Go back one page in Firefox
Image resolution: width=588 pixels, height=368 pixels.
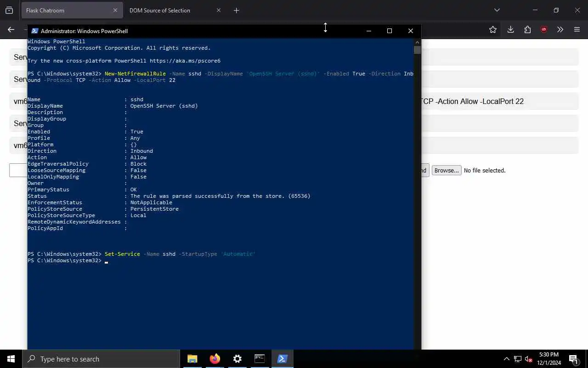pos(11,29)
